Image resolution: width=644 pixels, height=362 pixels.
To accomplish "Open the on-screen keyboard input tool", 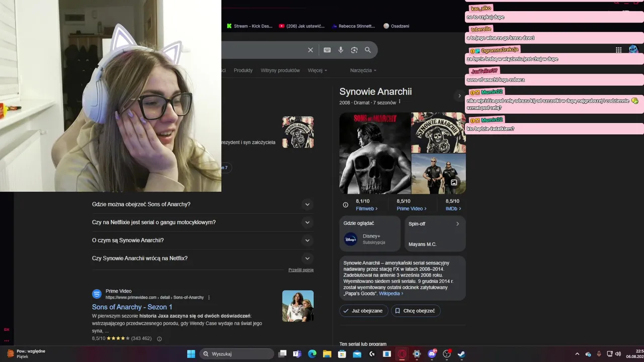I will [x=327, y=50].
